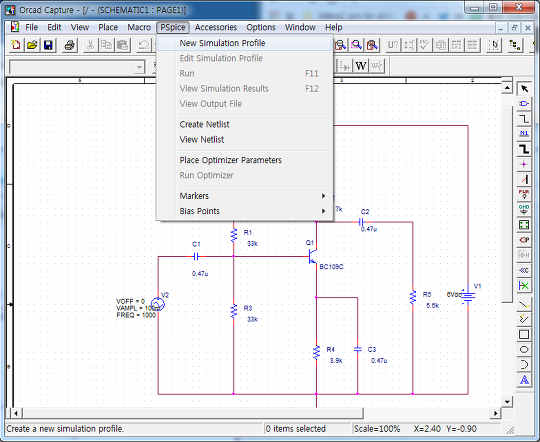Click the Open file toolbar icon

32,45
